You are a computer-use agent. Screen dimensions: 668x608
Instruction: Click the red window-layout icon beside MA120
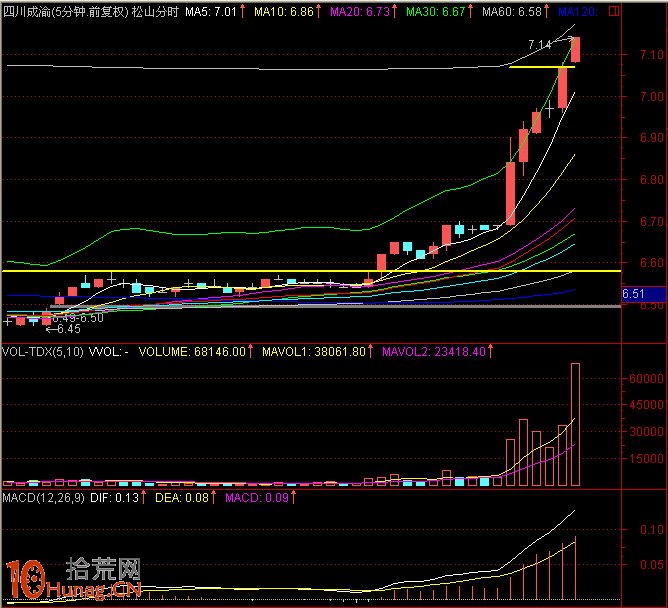coord(614,12)
